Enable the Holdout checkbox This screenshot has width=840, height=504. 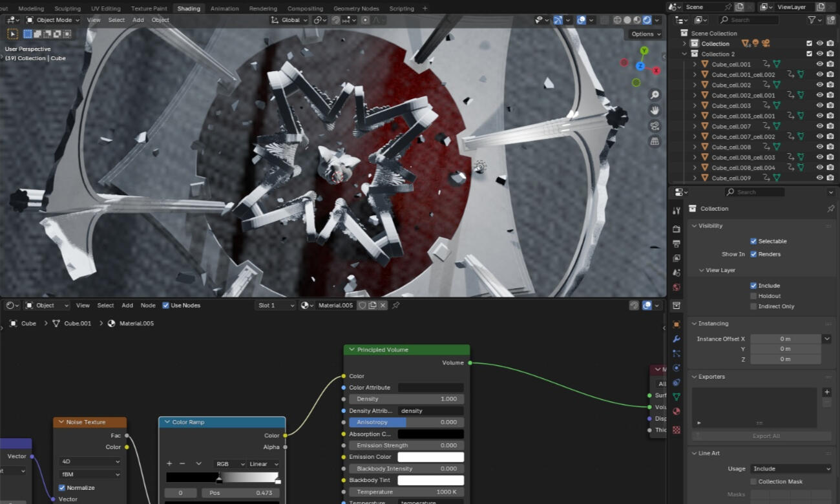pos(753,296)
